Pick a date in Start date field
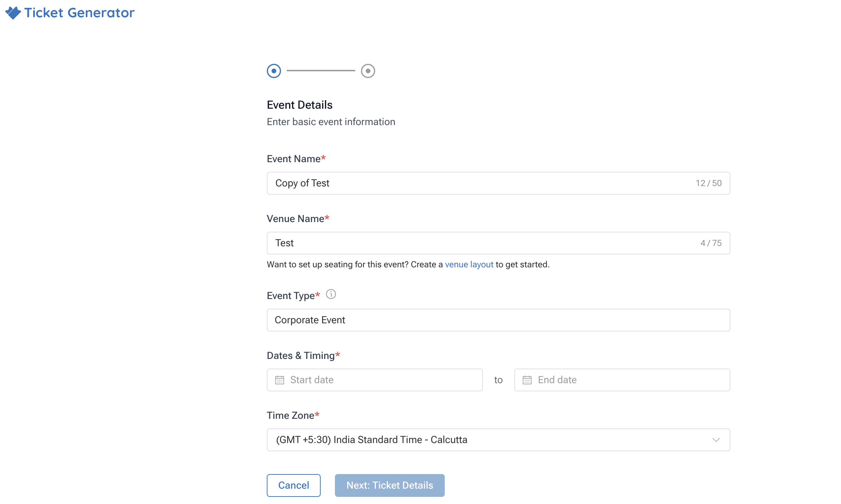 coord(374,380)
